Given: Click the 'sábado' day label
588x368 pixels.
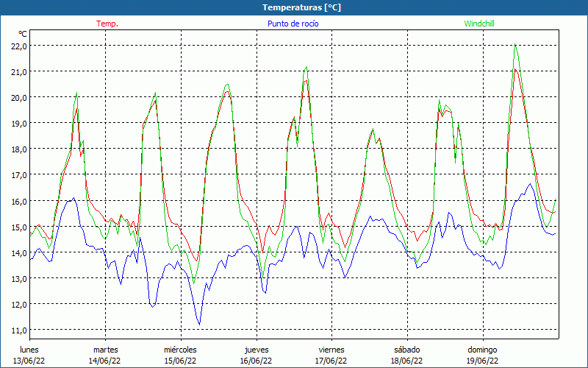Looking at the screenshot, I should tap(407, 350).
